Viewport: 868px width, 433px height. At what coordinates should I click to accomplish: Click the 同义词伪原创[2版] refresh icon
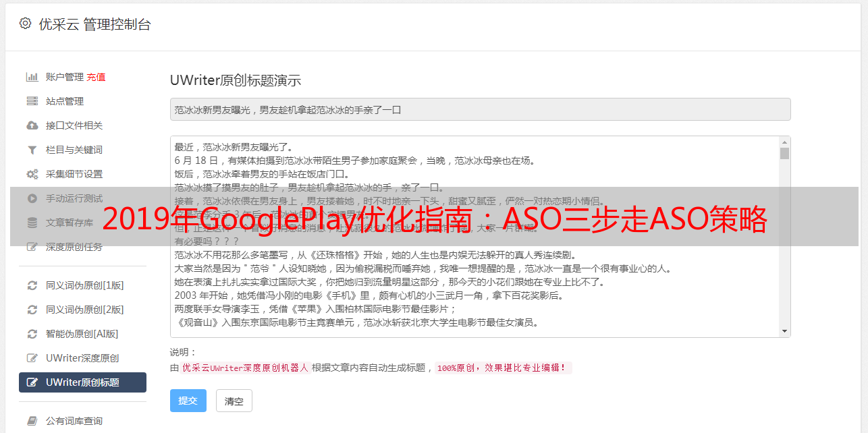point(32,310)
